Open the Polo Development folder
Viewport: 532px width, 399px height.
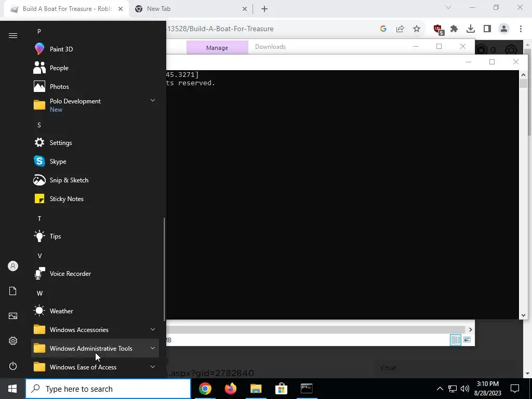click(x=95, y=105)
